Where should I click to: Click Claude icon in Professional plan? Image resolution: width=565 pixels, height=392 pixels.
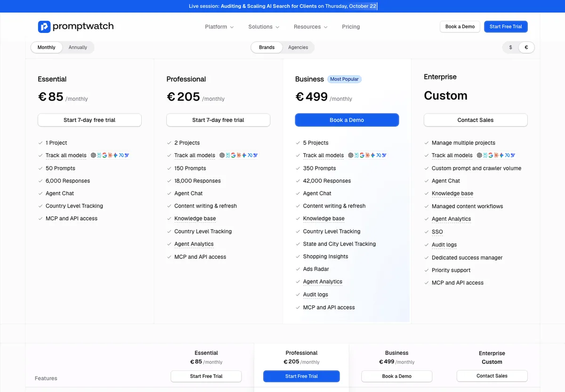coord(239,155)
